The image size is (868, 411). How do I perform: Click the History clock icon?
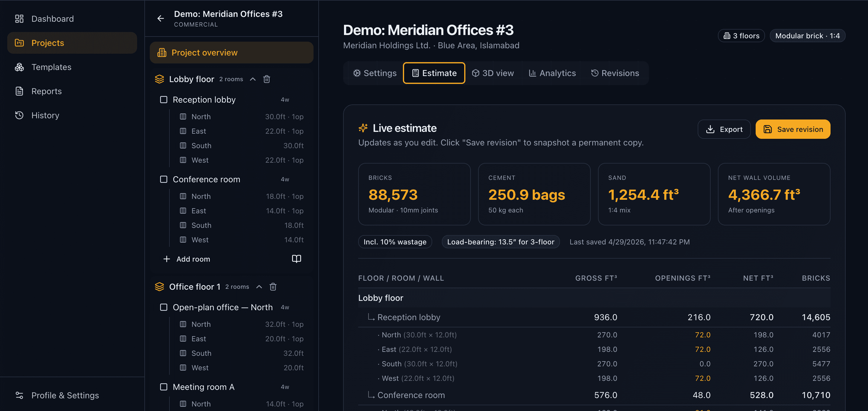click(x=19, y=116)
